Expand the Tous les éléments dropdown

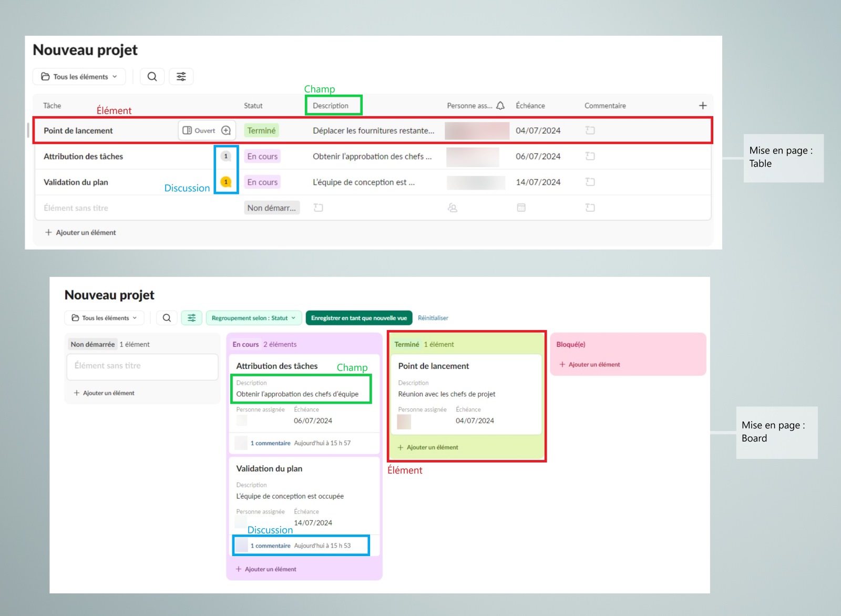click(79, 76)
